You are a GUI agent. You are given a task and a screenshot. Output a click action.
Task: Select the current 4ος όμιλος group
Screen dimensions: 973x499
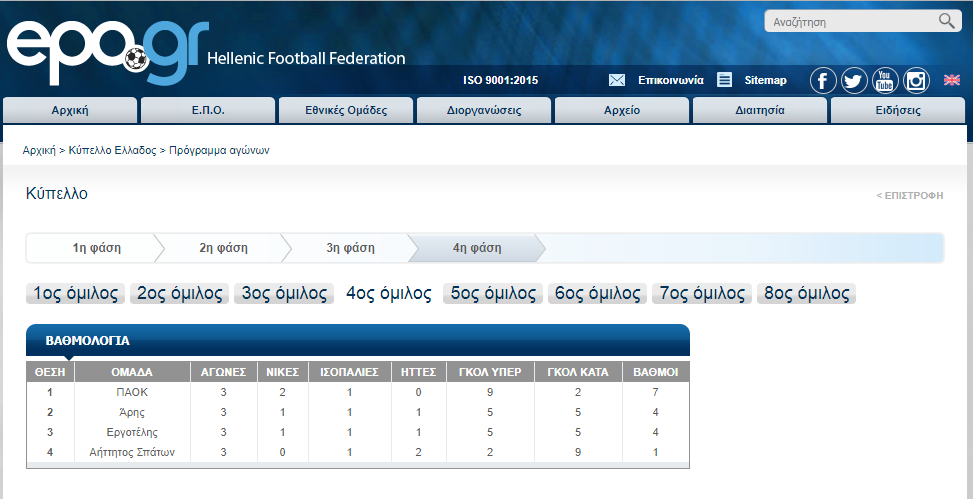[x=388, y=293]
